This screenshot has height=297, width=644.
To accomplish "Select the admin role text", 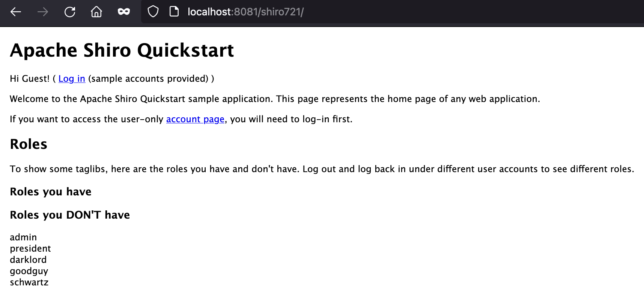I will (x=23, y=237).
